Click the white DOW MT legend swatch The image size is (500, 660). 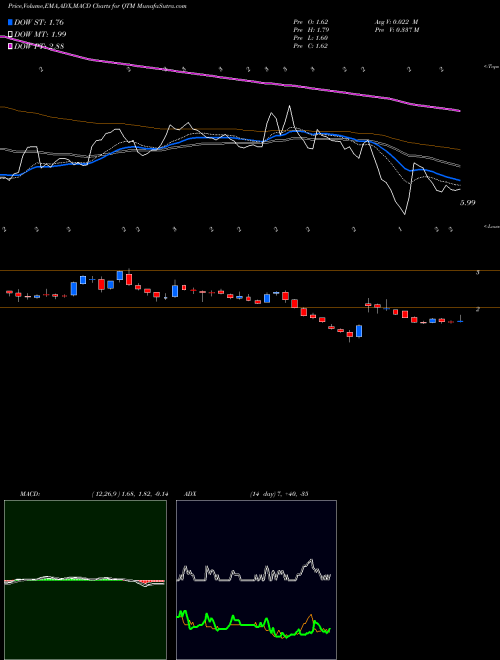10,35
